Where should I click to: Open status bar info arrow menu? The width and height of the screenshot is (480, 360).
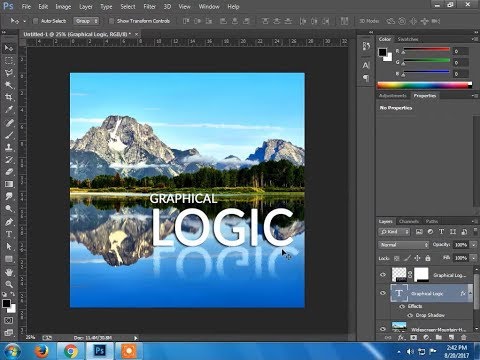[136, 338]
